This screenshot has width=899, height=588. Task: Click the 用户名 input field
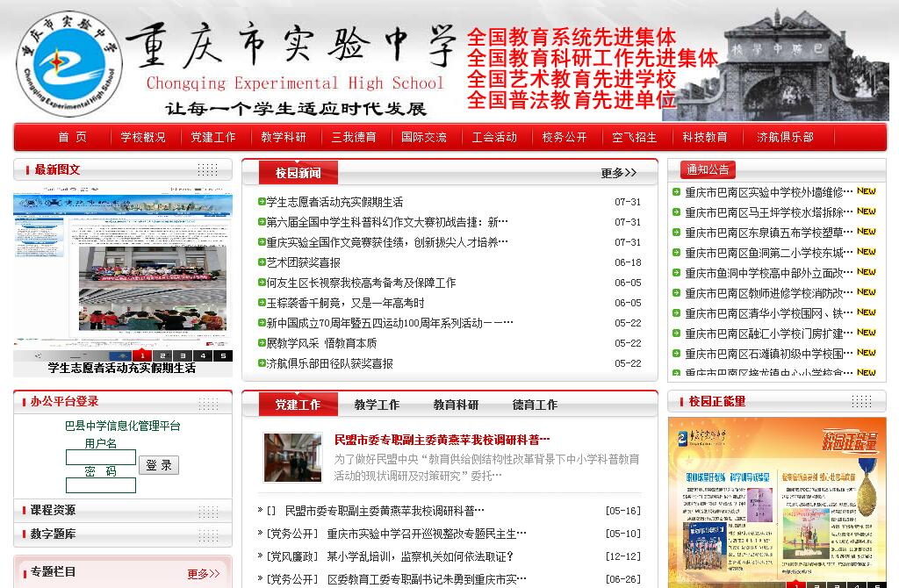pyautogui.click(x=101, y=457)
